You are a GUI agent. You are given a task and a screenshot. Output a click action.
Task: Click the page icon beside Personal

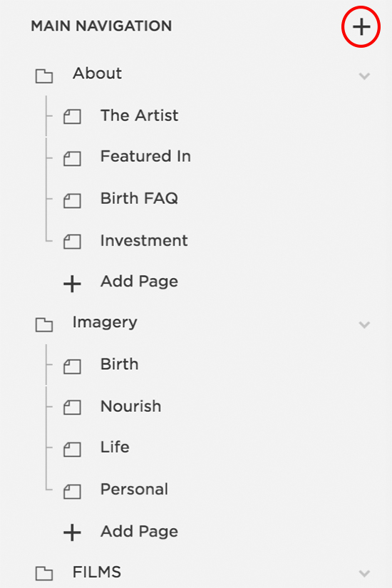pos(72,491)
